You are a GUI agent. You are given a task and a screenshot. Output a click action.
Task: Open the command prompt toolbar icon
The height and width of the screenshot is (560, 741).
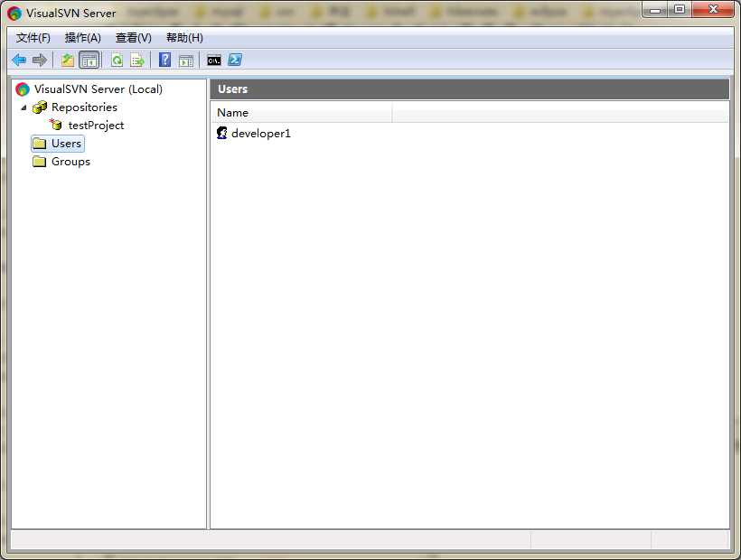pyautogui.click(x=214, y=61)
